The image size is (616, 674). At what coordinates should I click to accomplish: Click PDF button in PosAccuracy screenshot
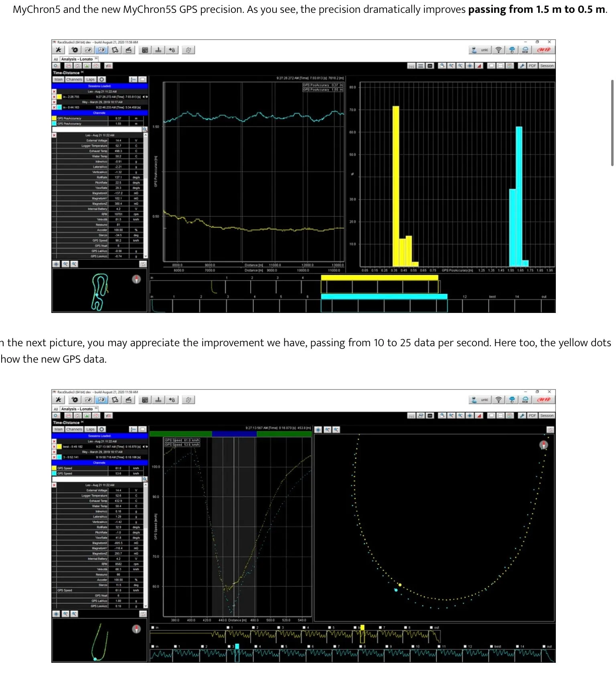click(x=532, y=66)
